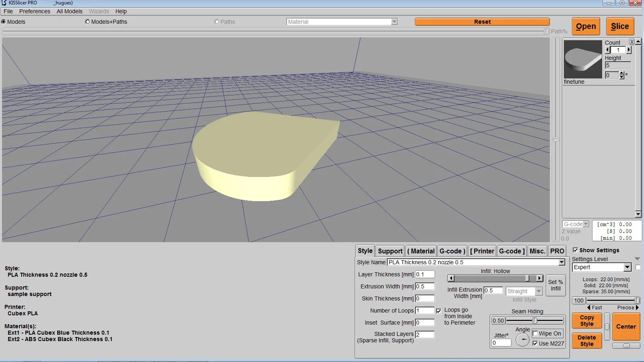The height and width of the screenshot is (362, 644).
Task: Toggle Loops go from Inside checkbox
Action: pyautogui.click(x=438, y=311)
